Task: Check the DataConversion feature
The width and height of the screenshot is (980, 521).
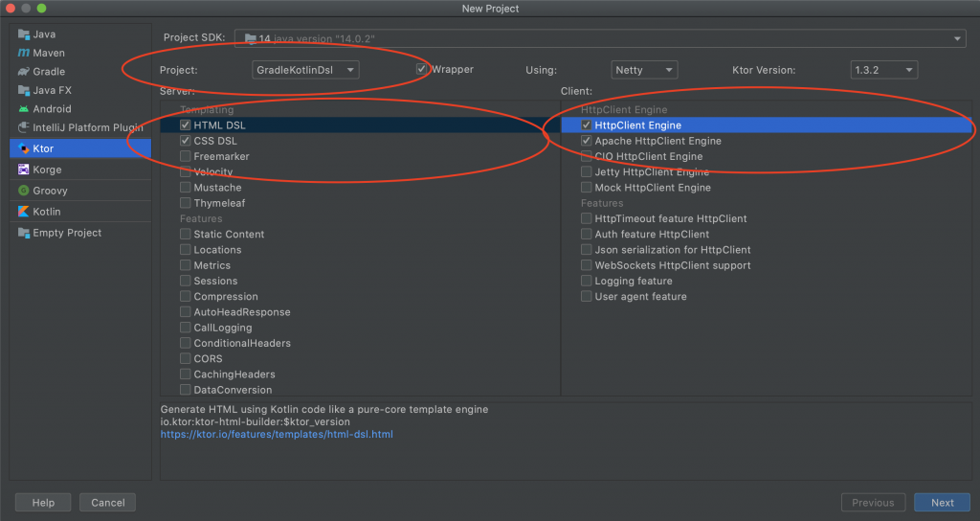Action: click(185, 390)
